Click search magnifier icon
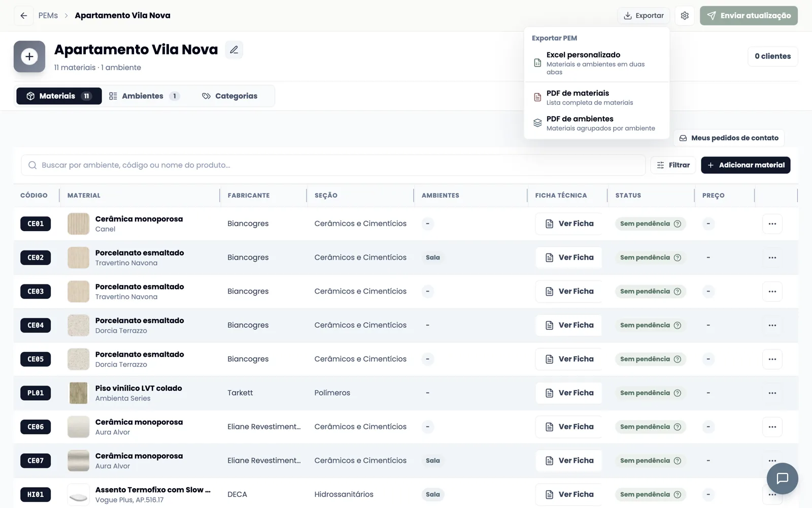812x508 pixels. click(32, 165)
